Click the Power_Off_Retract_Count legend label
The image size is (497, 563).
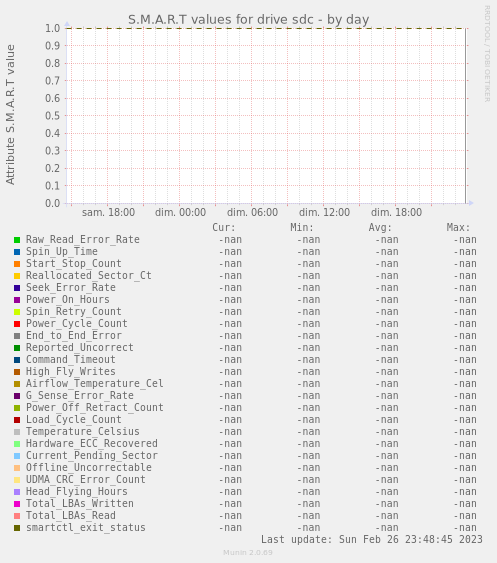(95, 408)
